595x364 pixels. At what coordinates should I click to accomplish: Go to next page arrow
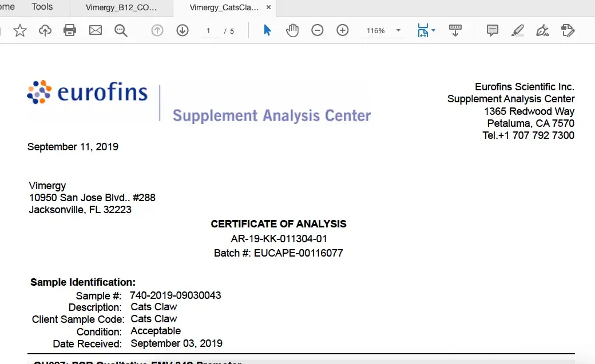[x=183, y=30]
